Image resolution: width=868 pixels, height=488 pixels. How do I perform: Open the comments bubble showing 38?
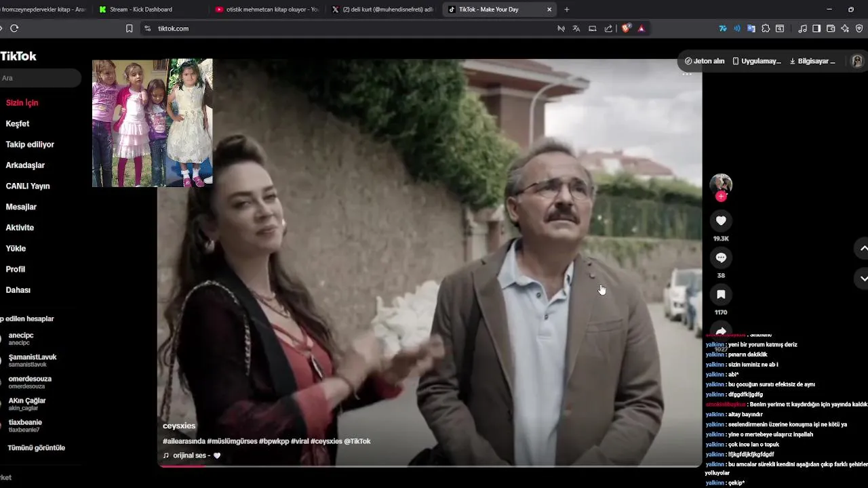click(721, 258)
